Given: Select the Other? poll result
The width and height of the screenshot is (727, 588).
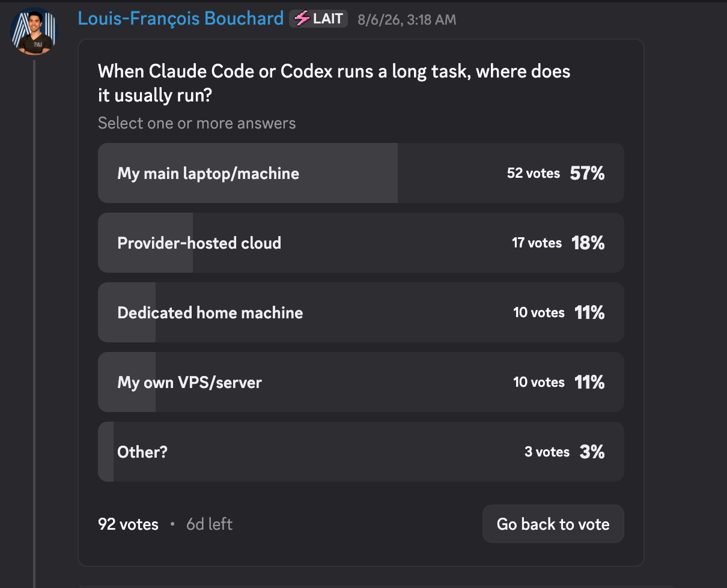Looking at the screenshot, I should (x=360, y=452).
